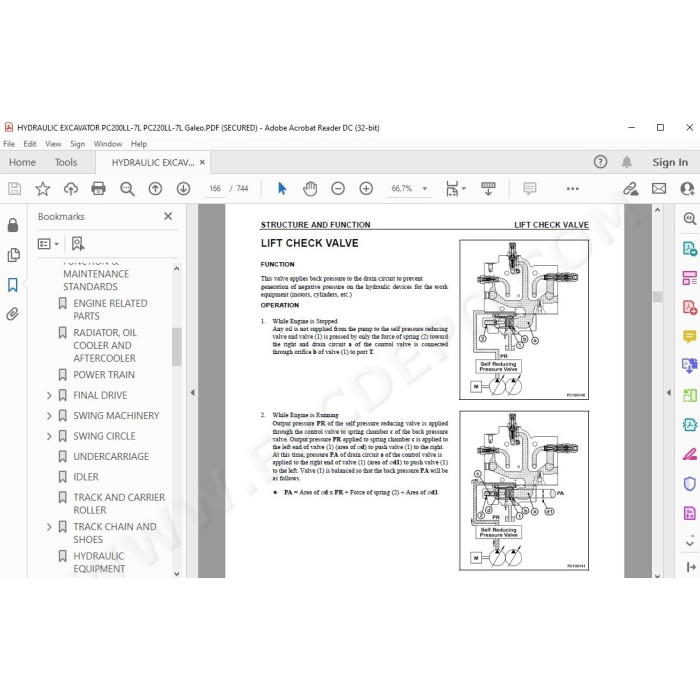Click the security lock icon in sidebar
Screen dimensions: 700x700
pyautogui.click(x=13, y=225)
